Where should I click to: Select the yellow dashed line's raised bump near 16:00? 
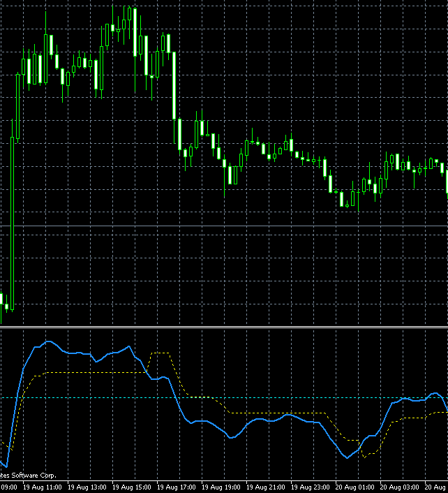[160, 353]
